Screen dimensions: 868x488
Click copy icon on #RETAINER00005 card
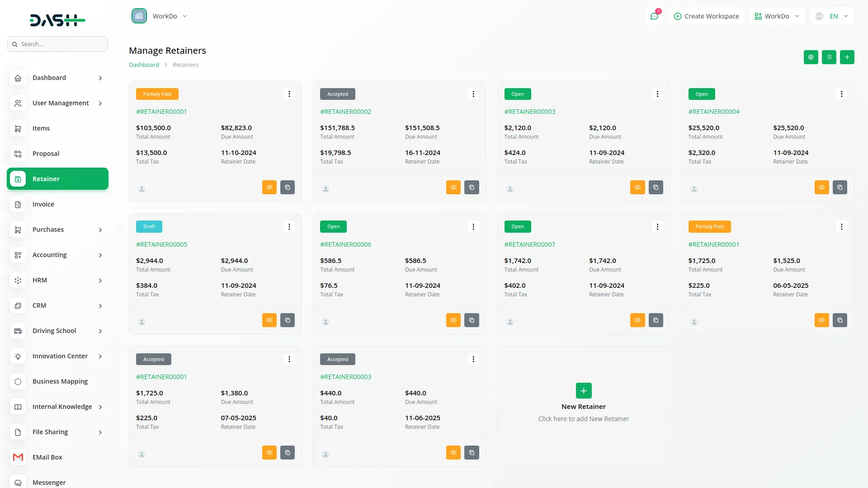[288, 320]
